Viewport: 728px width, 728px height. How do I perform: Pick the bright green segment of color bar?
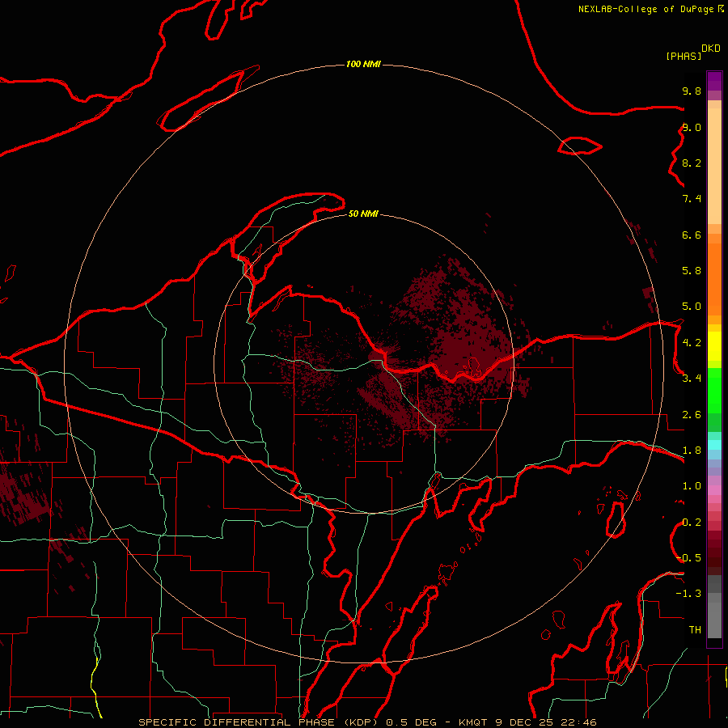[714, 391]
